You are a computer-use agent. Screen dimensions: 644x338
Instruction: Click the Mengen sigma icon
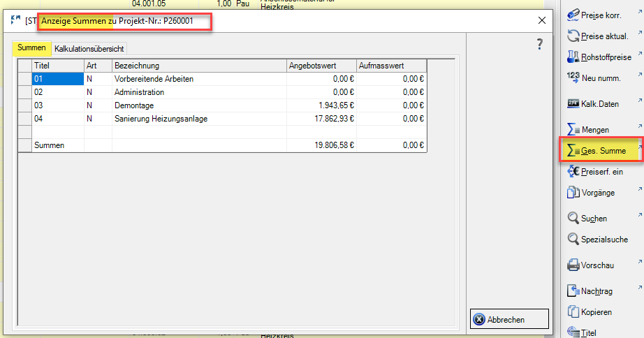[573, 130]
